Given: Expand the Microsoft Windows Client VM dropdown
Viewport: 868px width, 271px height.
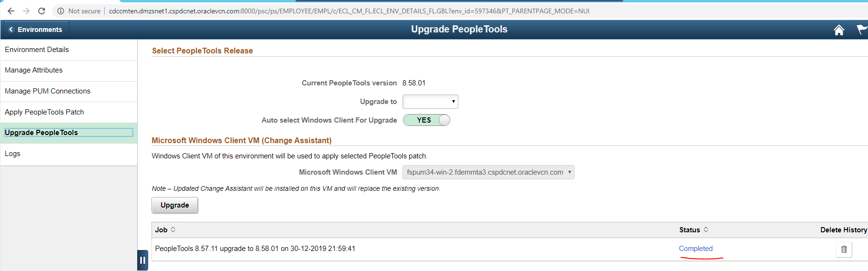Looking at the screenshot, I should pos(488,172).
